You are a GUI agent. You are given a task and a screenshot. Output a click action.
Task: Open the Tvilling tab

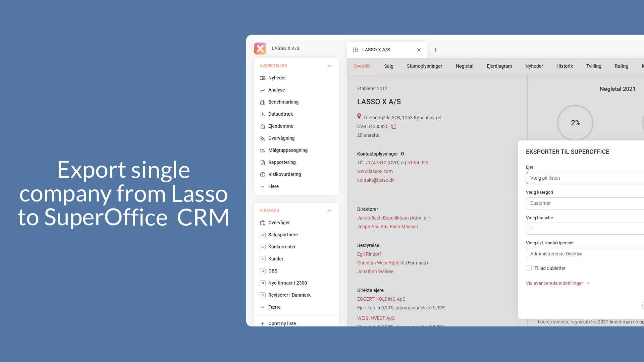594,66
